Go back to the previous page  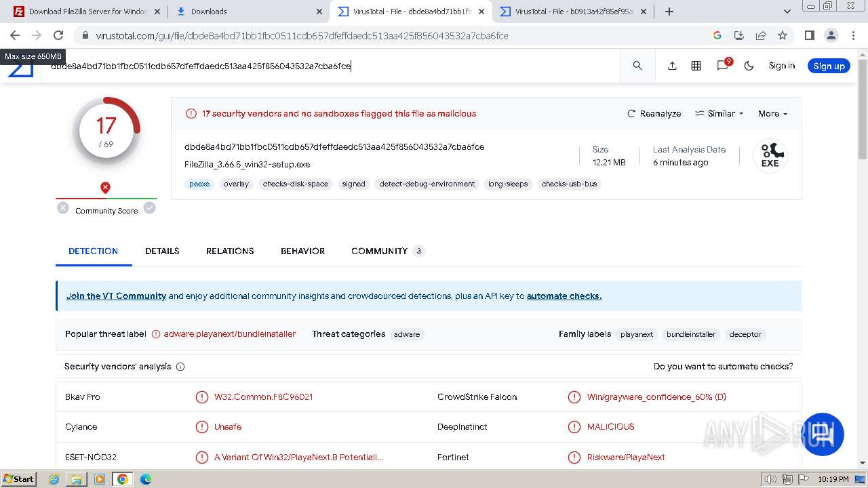coord(15,35)
